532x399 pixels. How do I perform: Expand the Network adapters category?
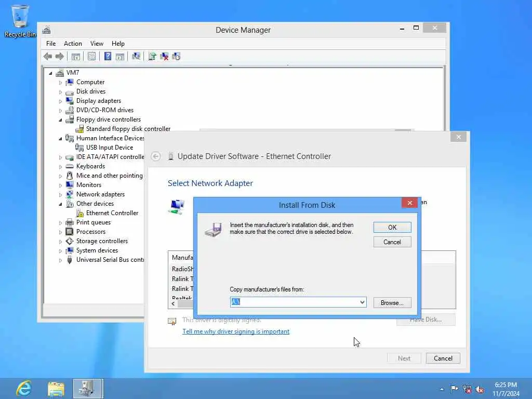point(60,195)
